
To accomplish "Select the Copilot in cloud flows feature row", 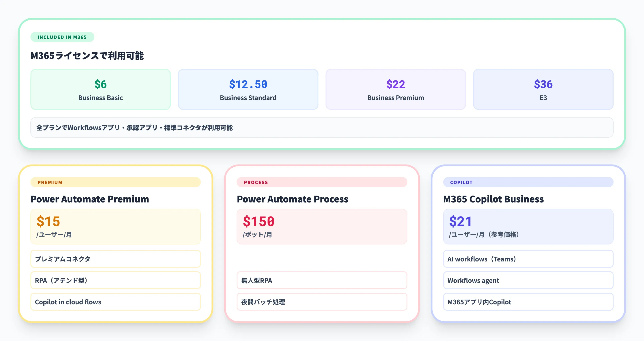I will [x=115, y=302].
